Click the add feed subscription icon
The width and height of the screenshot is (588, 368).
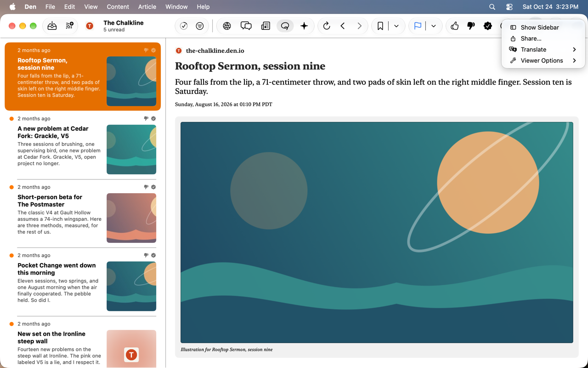(x=69, y=26)
